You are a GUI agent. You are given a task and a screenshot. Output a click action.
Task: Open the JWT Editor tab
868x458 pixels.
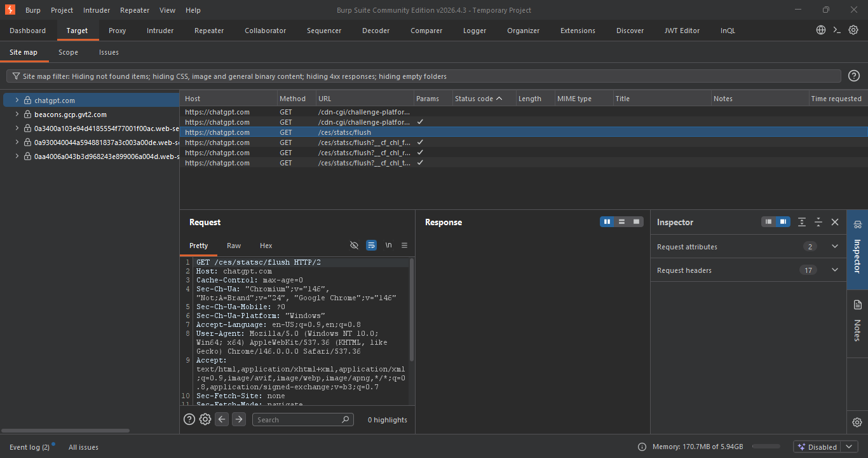682,31
